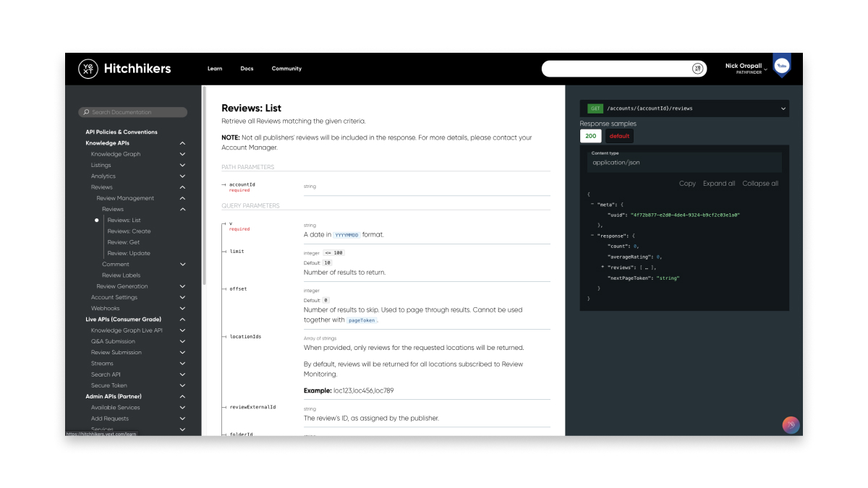Click the magnifier icon in Search Documentation box
The width and height of the screenshot is (868, 488).
point(86,112)
